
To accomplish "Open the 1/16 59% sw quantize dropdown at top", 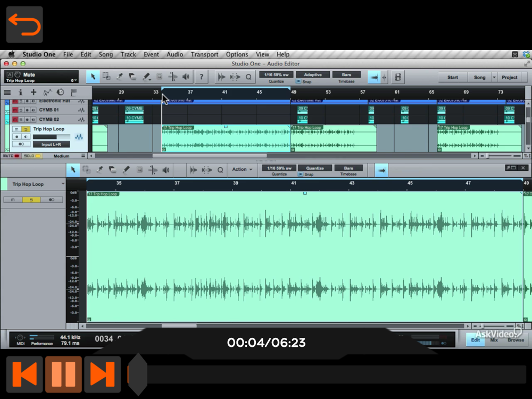I will coord(276,74).
